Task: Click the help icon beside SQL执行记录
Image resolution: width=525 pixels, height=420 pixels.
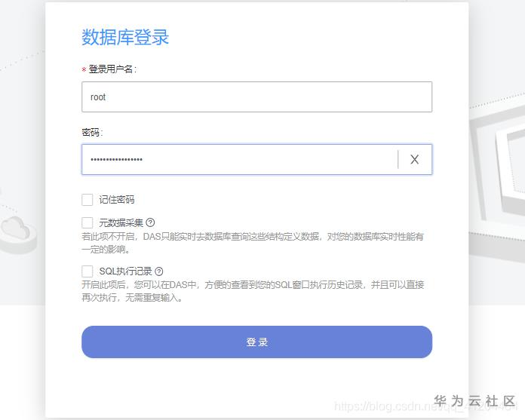Action: coord(159,271)
